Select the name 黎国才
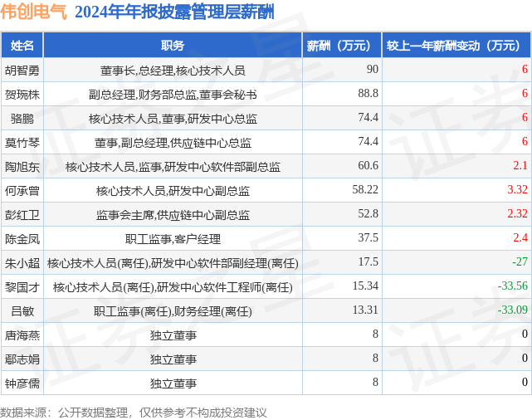Screen dimensions: 532x420 pyautogui.click(x=22, y=287)
